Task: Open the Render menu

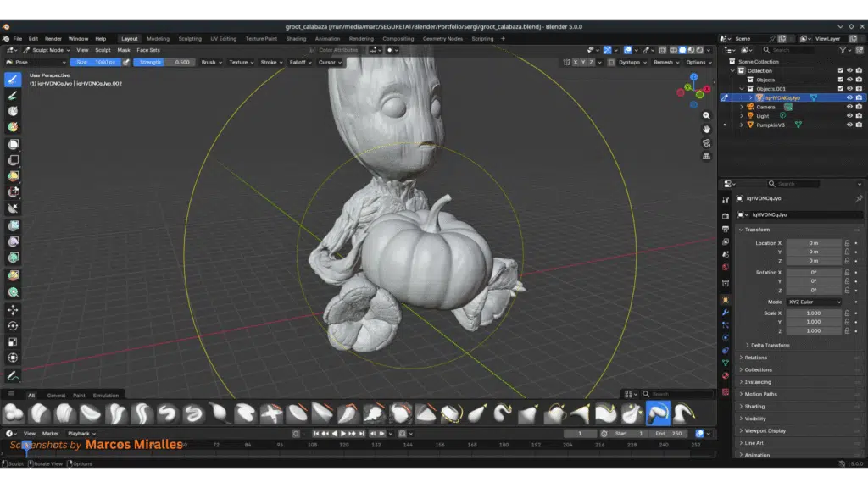Action: coord(53,38)
